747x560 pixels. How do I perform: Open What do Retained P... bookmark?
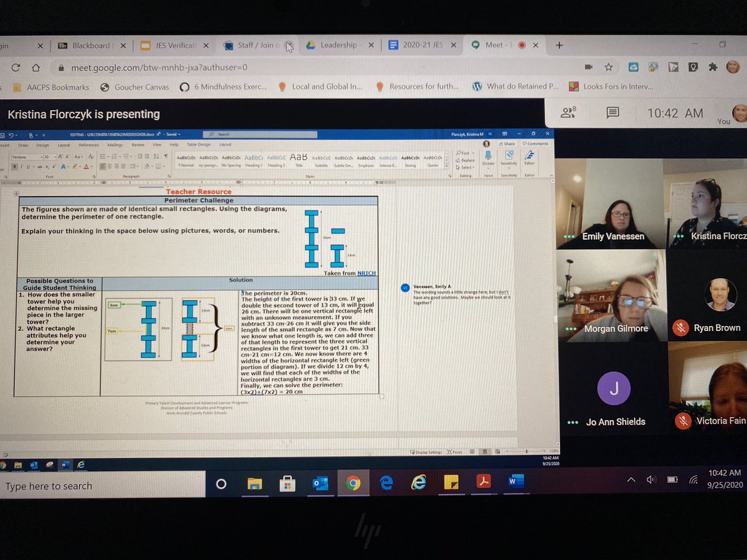pos(516,86)
